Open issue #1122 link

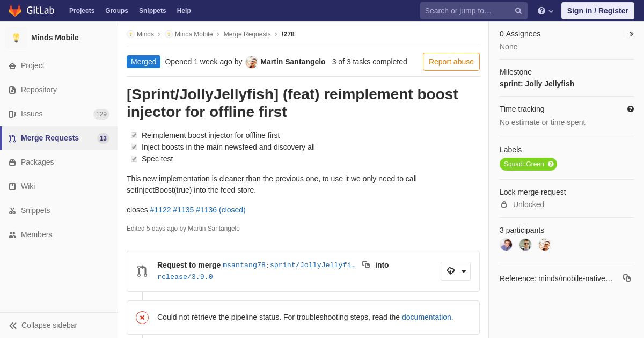(160, 210)
